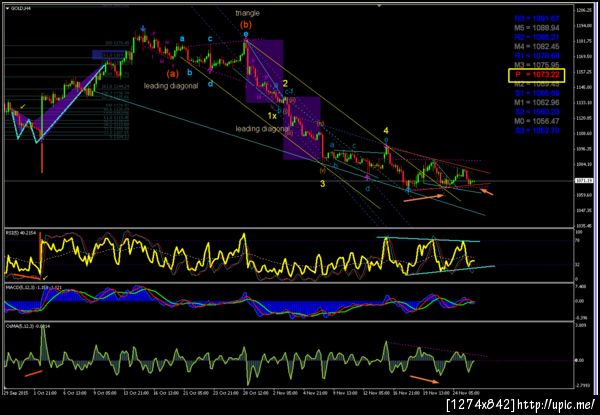Screen dimensions: 600x415
Task: Click the 28 Oct 12:00 time axis label
Action: click(x=255, y=393)
